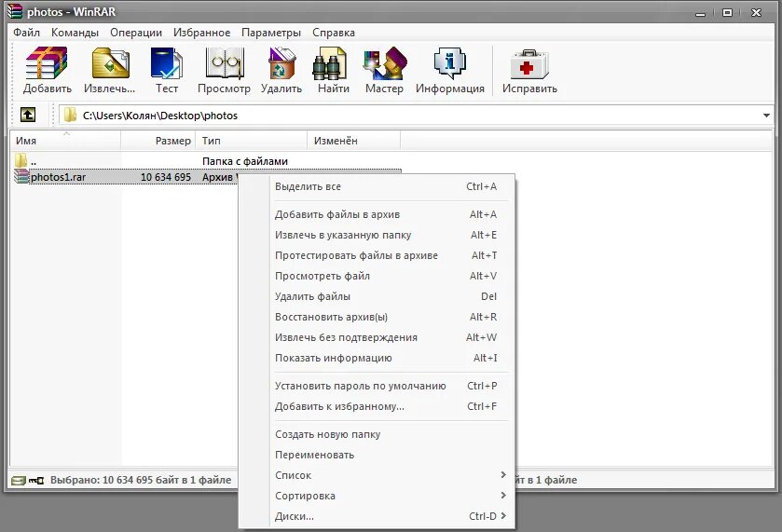
Task: Go up one folder with arrow icon
Action: (28, 115)
